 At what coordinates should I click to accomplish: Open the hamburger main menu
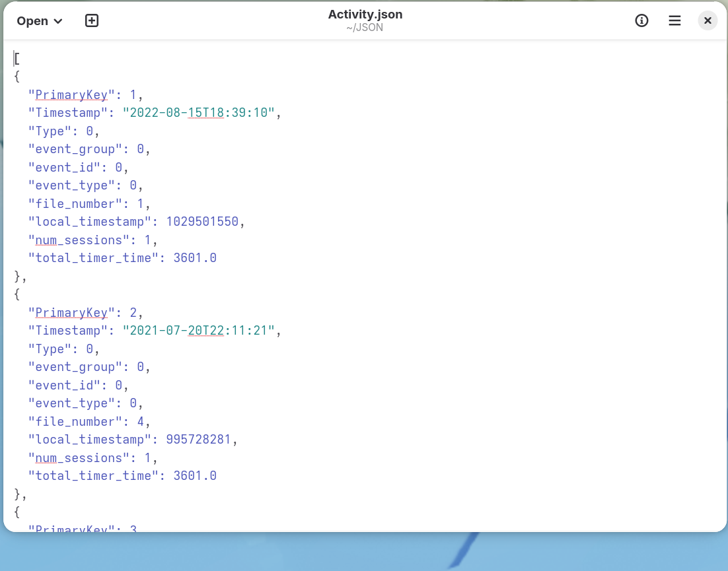674,21
